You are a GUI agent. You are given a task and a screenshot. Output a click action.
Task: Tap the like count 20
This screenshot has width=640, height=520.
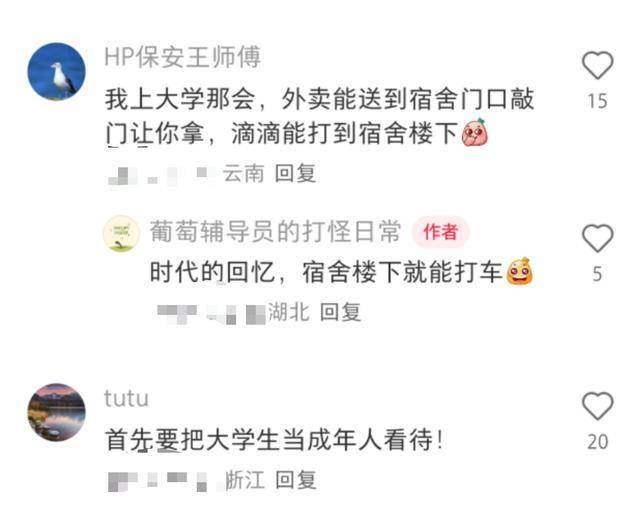coord(598,442)
